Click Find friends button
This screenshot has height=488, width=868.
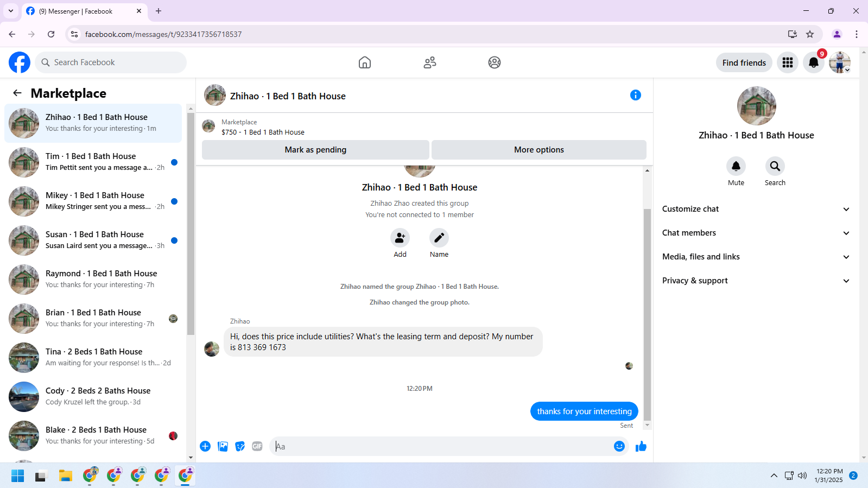[744, 62]
